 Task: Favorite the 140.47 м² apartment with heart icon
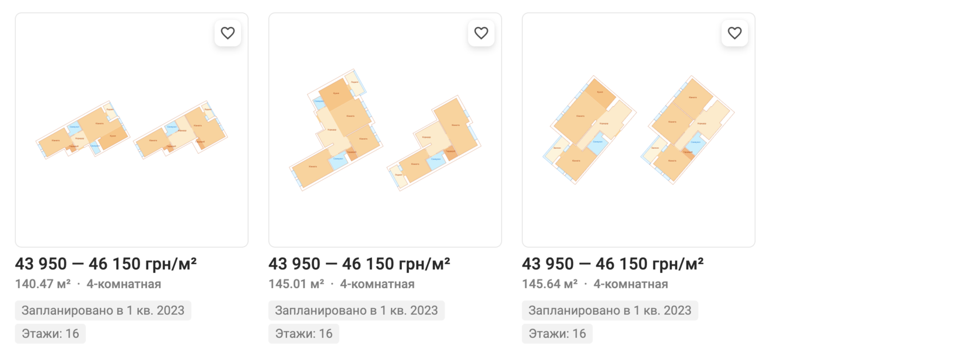click(228, 33)
